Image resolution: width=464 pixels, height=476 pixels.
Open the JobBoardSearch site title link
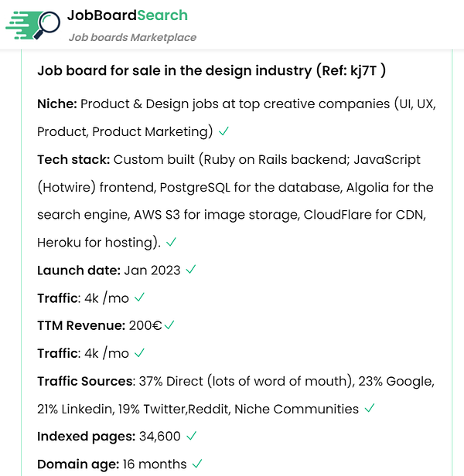(x=128, y=15)
